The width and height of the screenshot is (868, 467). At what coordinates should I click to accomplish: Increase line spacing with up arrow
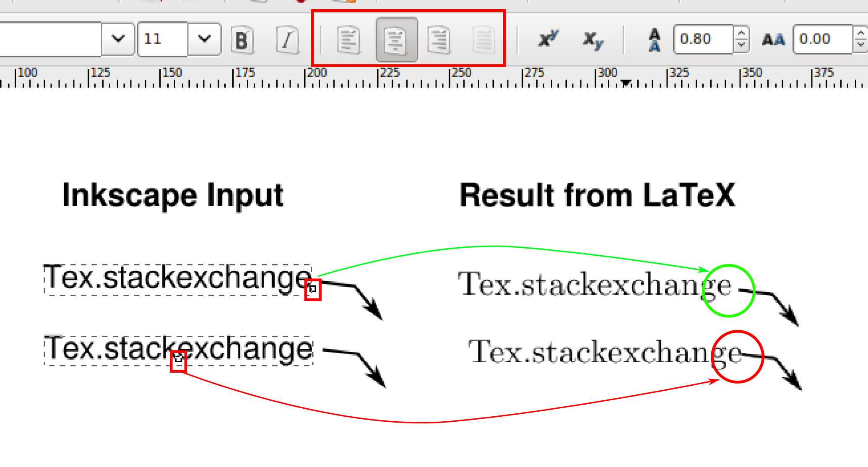741,33
